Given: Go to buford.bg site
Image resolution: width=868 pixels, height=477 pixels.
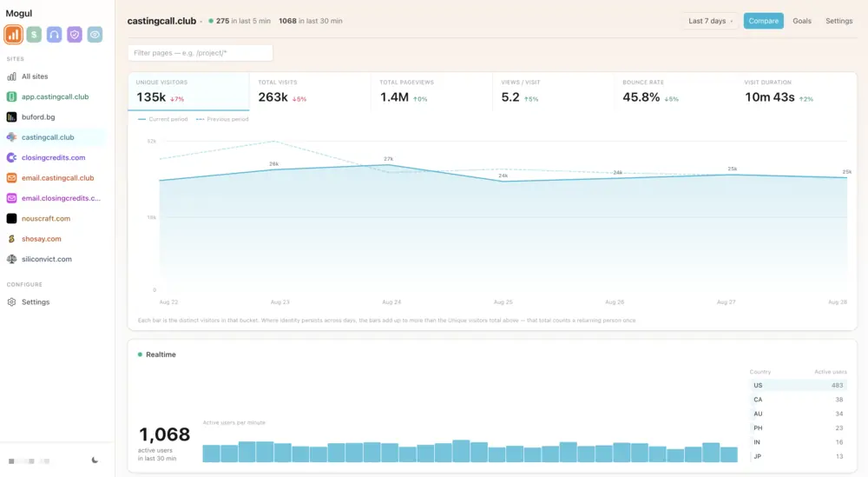Looking at the screenshot, I should [38, 117].
